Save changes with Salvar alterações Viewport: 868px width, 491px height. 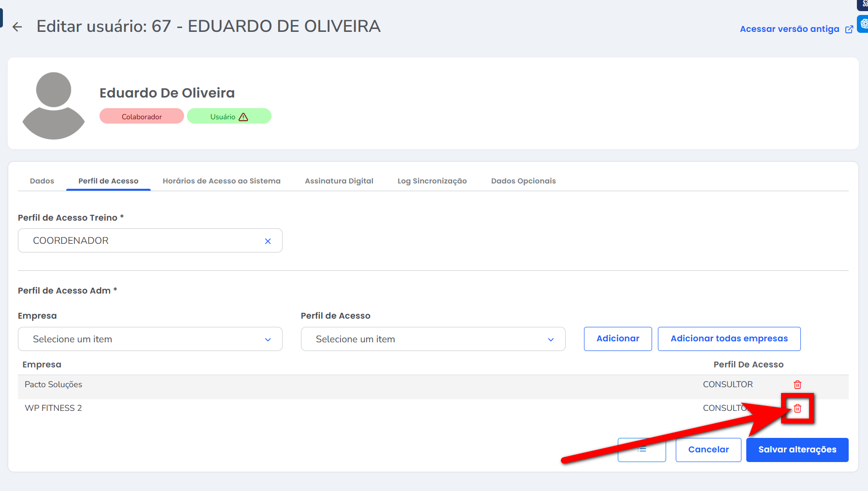pos(797,449)
